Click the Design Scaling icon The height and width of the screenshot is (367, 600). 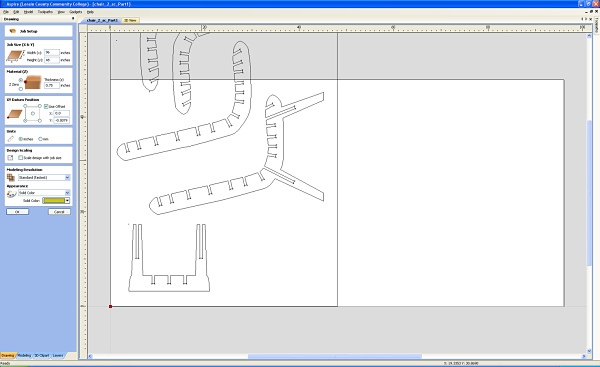point(10,158)
